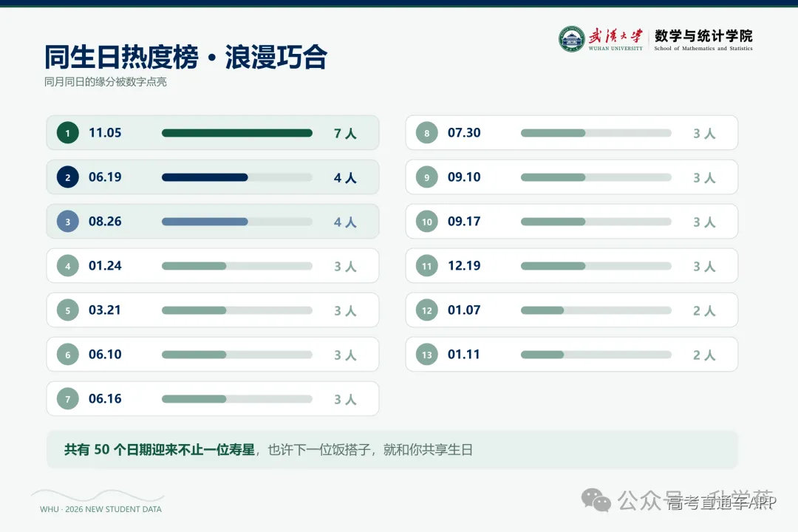Click the date text 12.19
This screenshot has height=532, width=798.
coord(464,266)
